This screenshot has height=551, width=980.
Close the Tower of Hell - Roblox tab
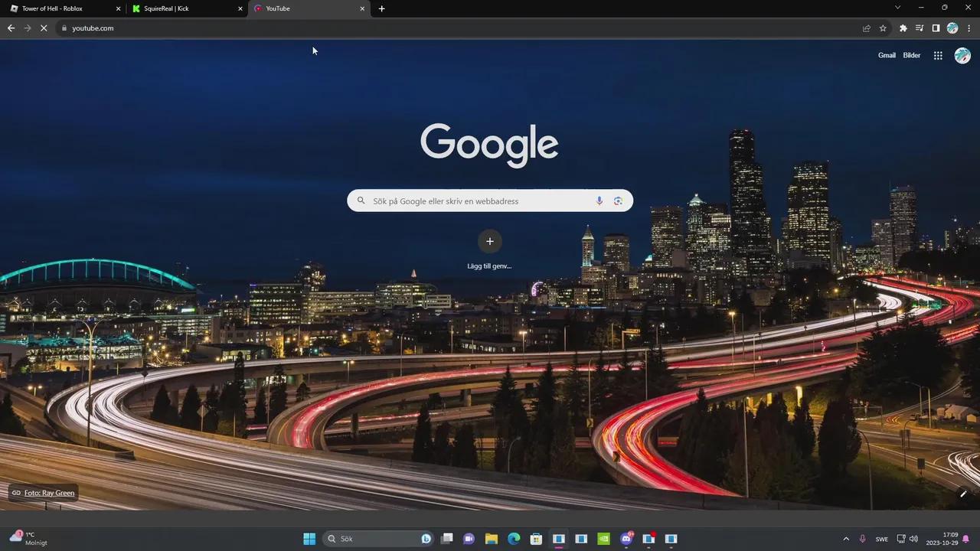pos(118,8)
